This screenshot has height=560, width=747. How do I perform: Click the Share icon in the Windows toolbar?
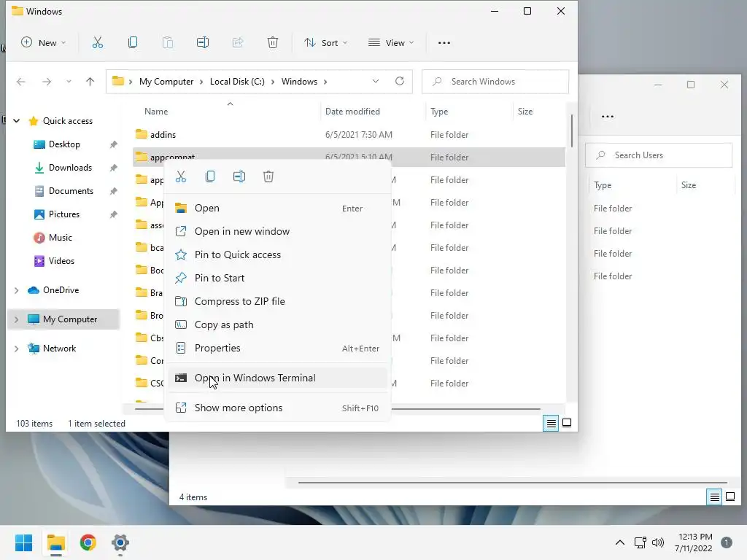click(x=238, y=43)
